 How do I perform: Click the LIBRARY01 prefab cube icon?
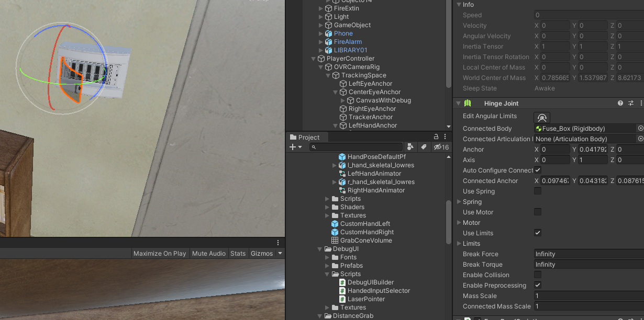pos(329,50)
